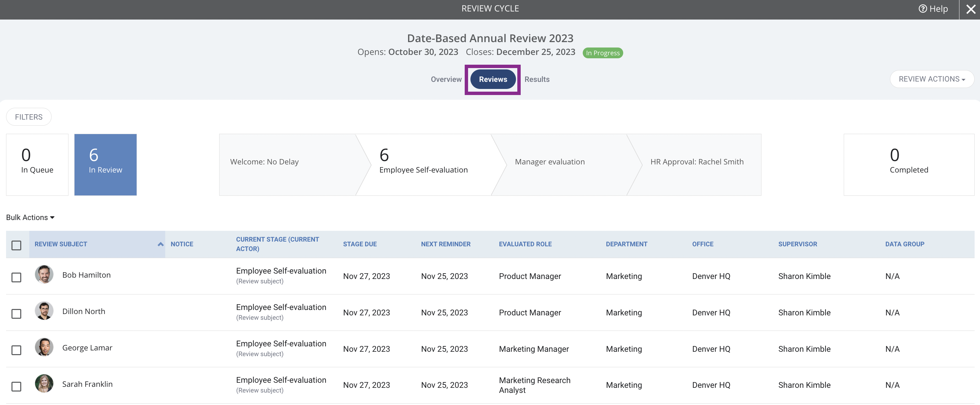Click Bob Hamilton's avatar photo

point(44,274)
